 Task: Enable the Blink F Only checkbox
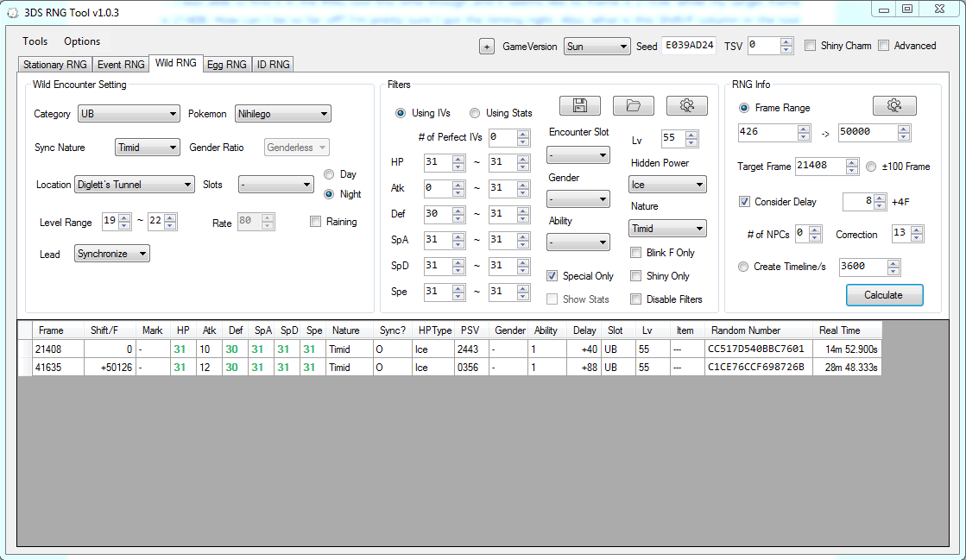[x=635, y=253]
